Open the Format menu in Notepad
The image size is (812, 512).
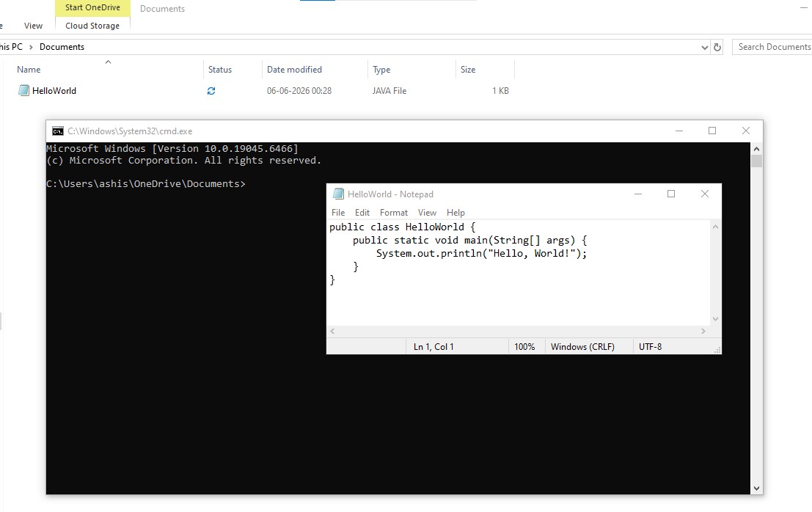[x=394, y=212]
